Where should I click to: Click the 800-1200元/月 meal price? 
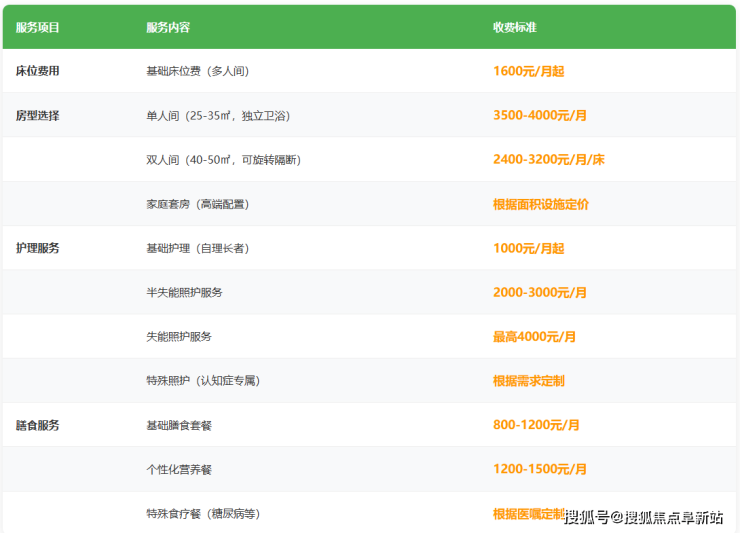click(537, 425)
